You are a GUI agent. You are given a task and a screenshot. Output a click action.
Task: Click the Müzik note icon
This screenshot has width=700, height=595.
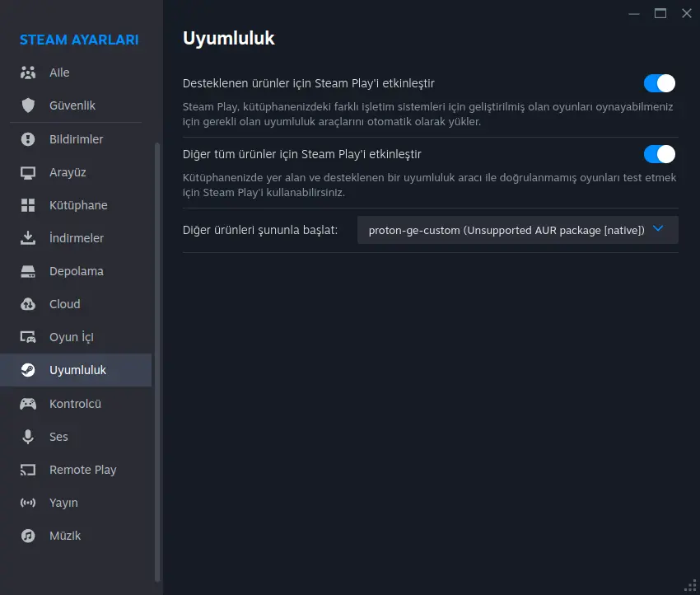pyautogui.click(x=28, y=536)
